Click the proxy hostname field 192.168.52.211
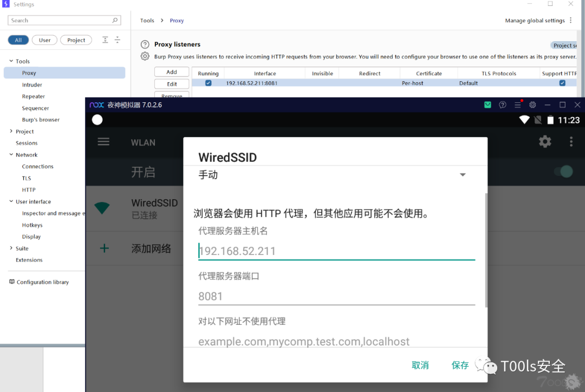The height and width of the screenshot is (392, 585). pos(336,251)
